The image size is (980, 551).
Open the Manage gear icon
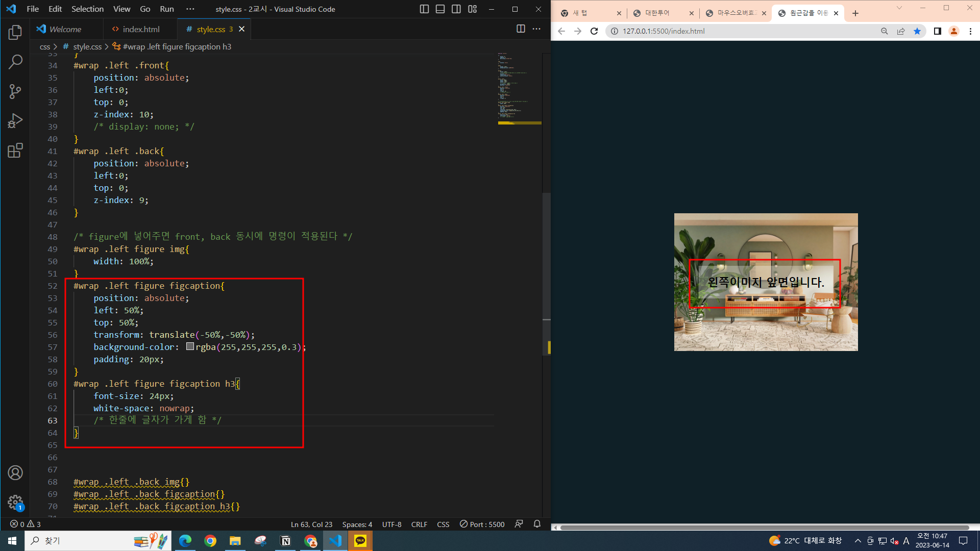[x=15, y=502]
